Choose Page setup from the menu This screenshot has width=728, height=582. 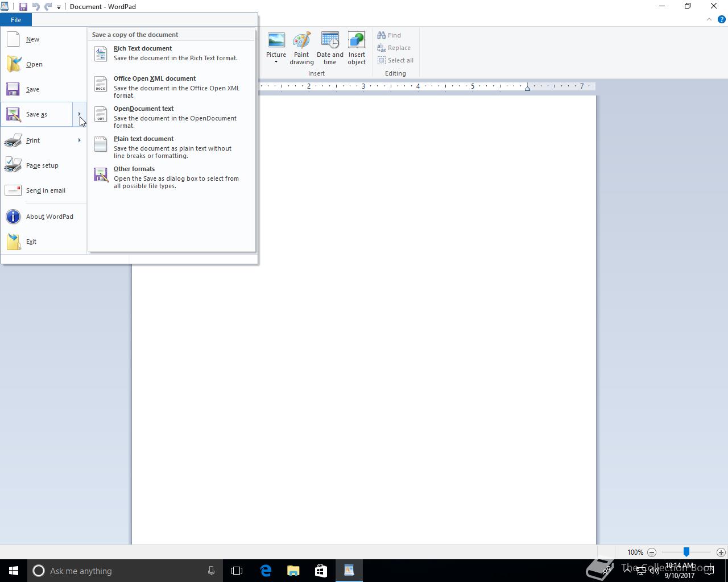click(42, 165)
